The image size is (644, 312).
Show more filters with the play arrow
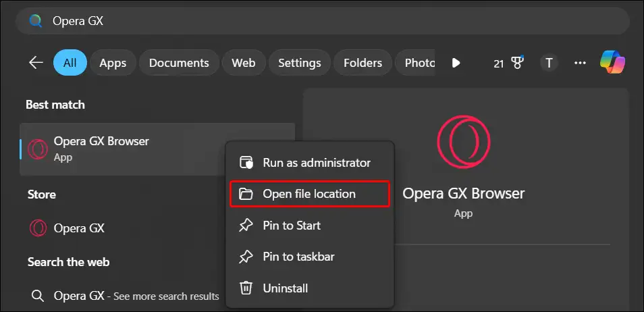(456, 63)
